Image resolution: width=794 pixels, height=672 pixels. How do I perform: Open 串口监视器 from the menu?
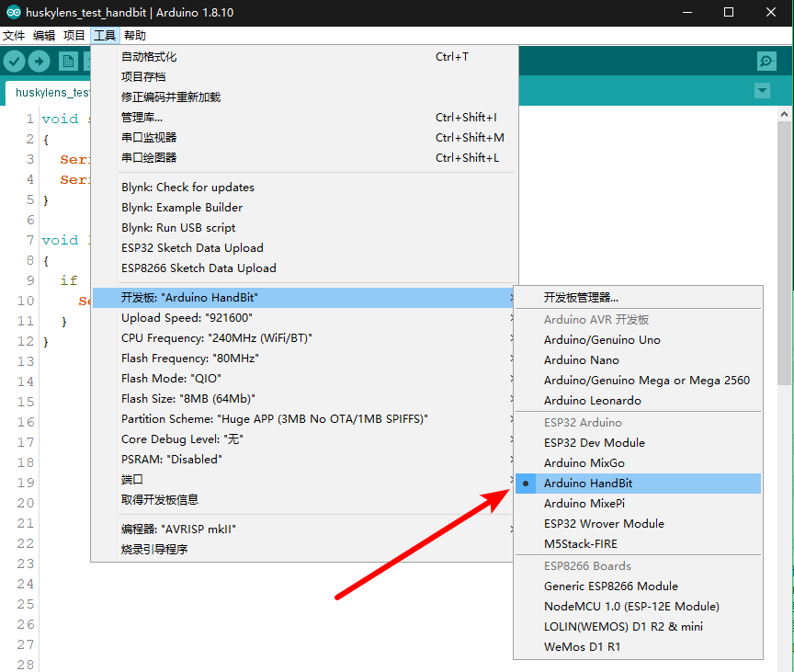tap(304, 138)
